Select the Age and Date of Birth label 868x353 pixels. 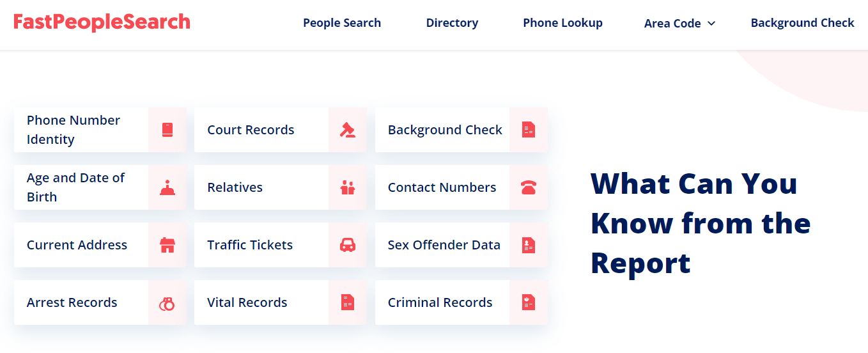[x=75, y=187]
